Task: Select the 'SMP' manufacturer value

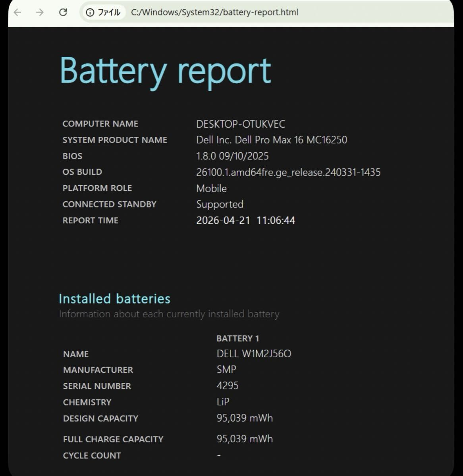Action: 227,370
